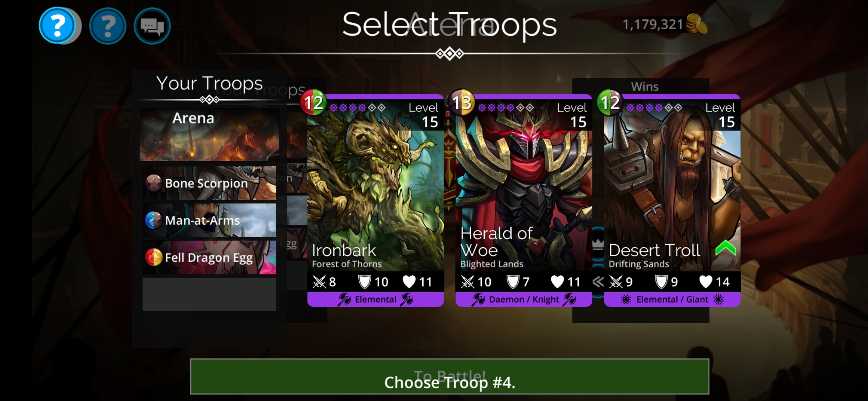Image resolution: width=868 pixels, height=401 pixels.
Task: Tap the empty fourth troop slot
Action: (x=210, y=294)
